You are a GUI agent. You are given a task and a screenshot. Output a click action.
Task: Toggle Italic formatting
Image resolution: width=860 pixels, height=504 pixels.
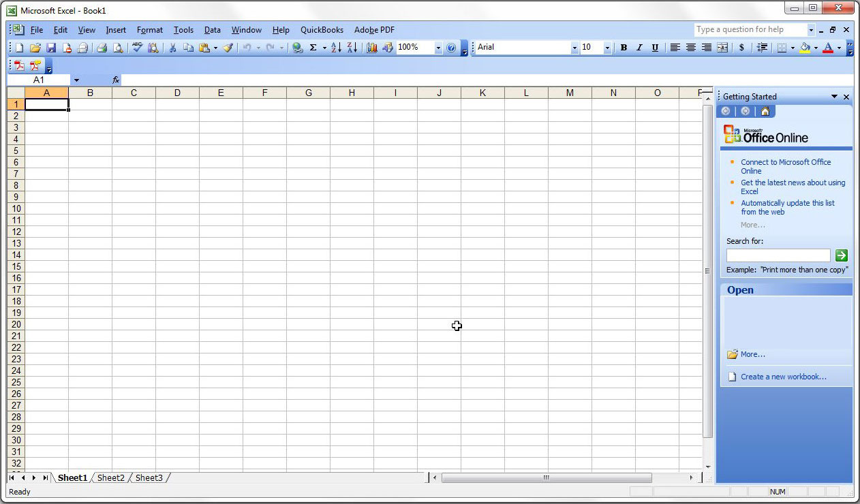[639, 48]
